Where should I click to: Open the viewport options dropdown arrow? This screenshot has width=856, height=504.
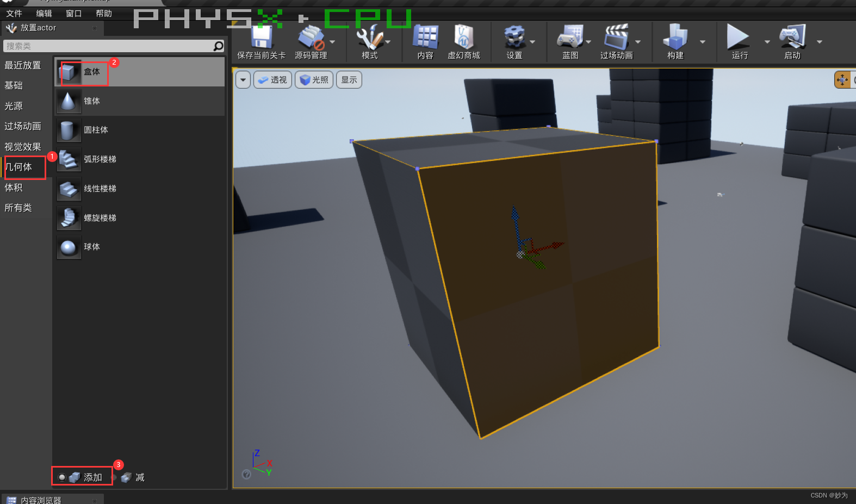click(x=243, y=80)
